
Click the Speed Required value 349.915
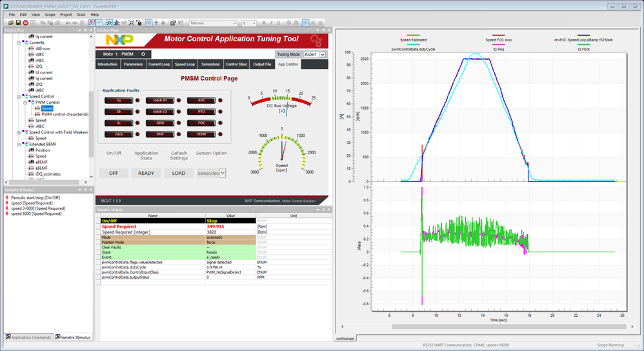point(216,226)
